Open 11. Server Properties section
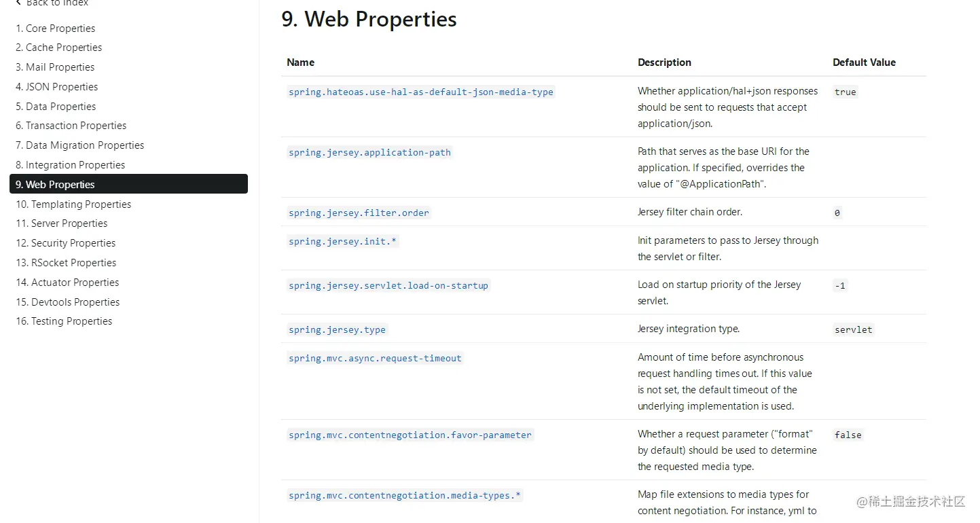Screen dimensions: 980x523 (62, 223)
